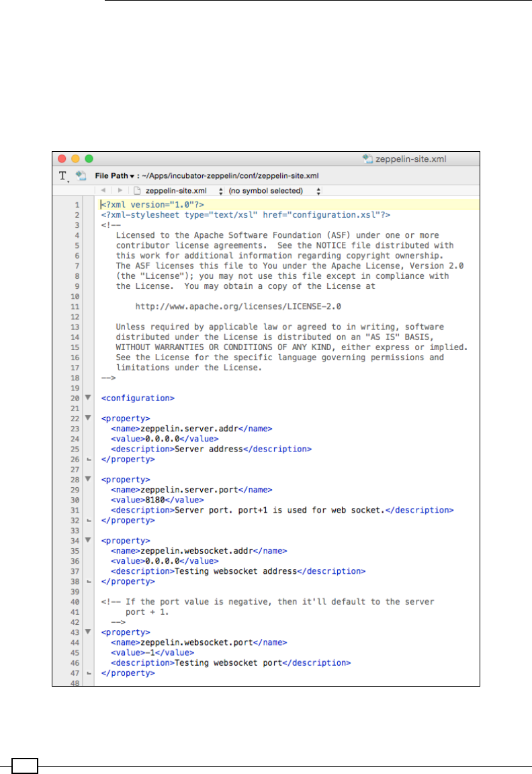Click the closing </property> tag on line 47
Viewport: 532px width, 774px height.
128,673
